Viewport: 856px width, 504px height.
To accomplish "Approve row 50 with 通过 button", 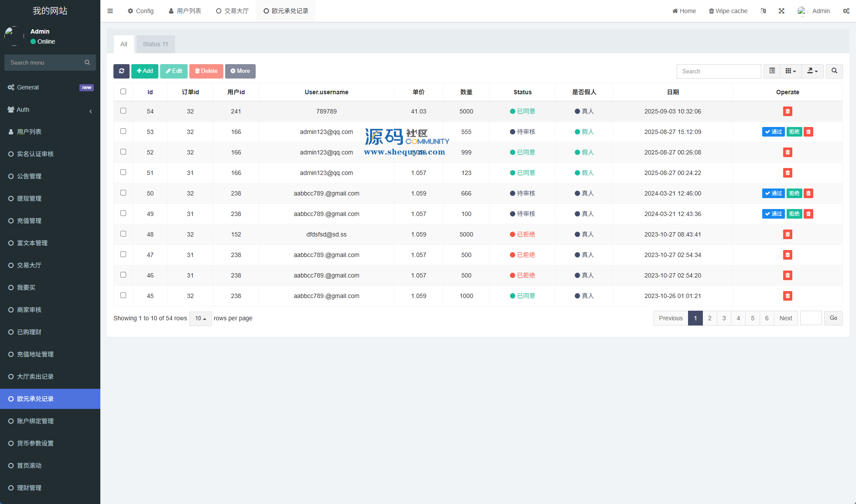I will pyautogui.click(x=773, y=193).
